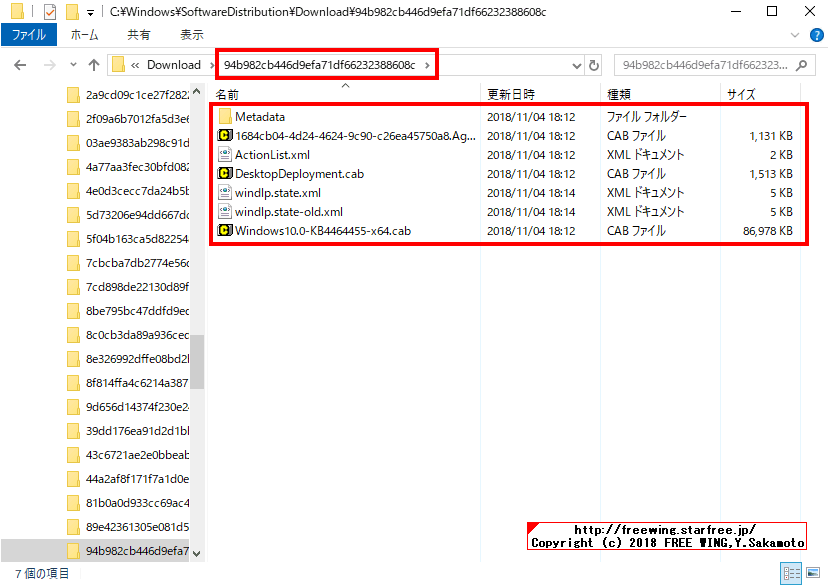Open the ファイル (File) menu

click(29, 34)
